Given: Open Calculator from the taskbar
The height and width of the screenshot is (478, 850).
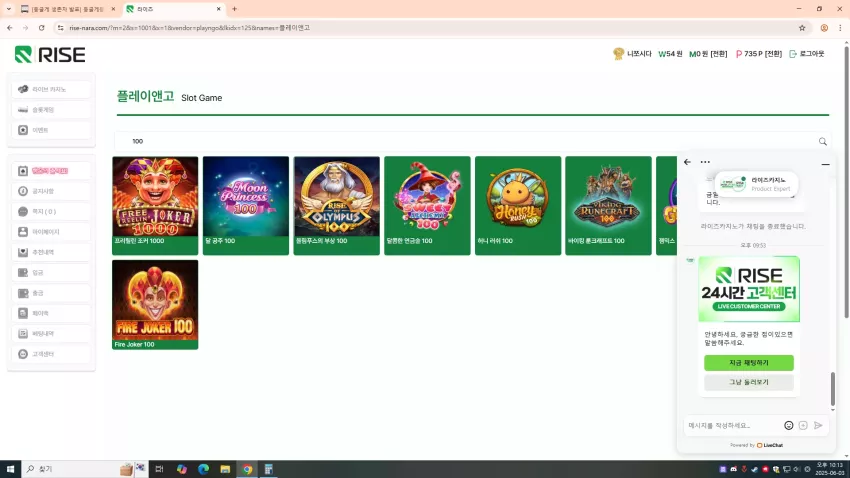Looking at the screenshot, I should point(268,469).
